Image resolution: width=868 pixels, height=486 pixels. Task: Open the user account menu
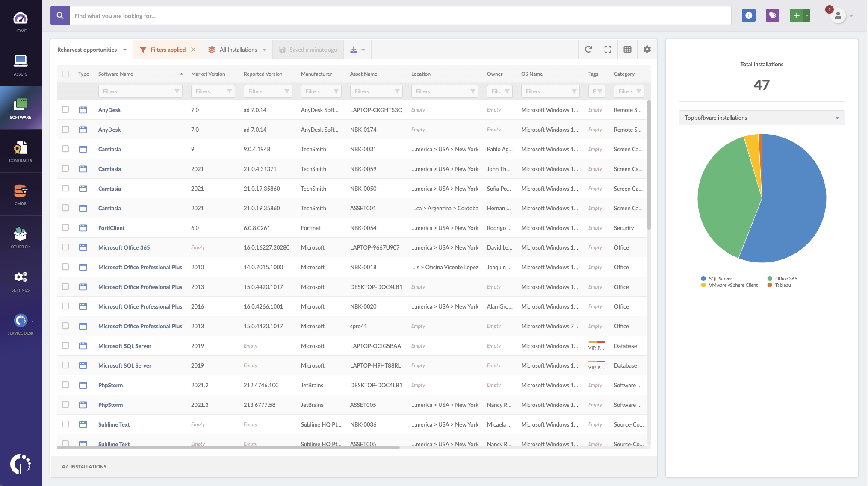click(838, 15)
